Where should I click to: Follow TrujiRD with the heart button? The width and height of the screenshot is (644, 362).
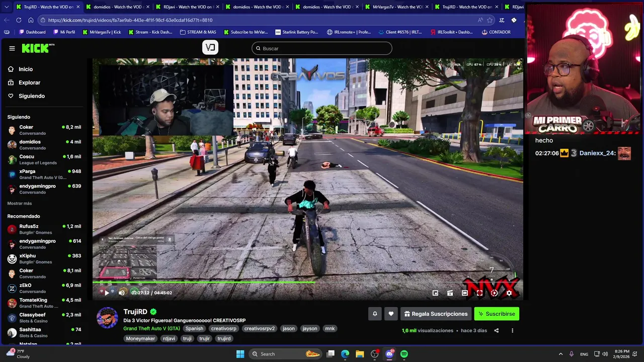(391, 314)
